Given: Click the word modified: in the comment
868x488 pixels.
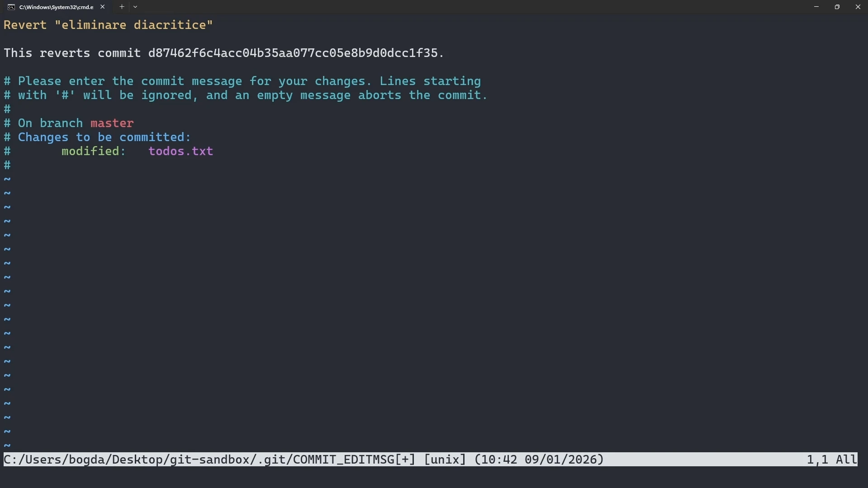Looking at the screenshot, I should point(93,151).
